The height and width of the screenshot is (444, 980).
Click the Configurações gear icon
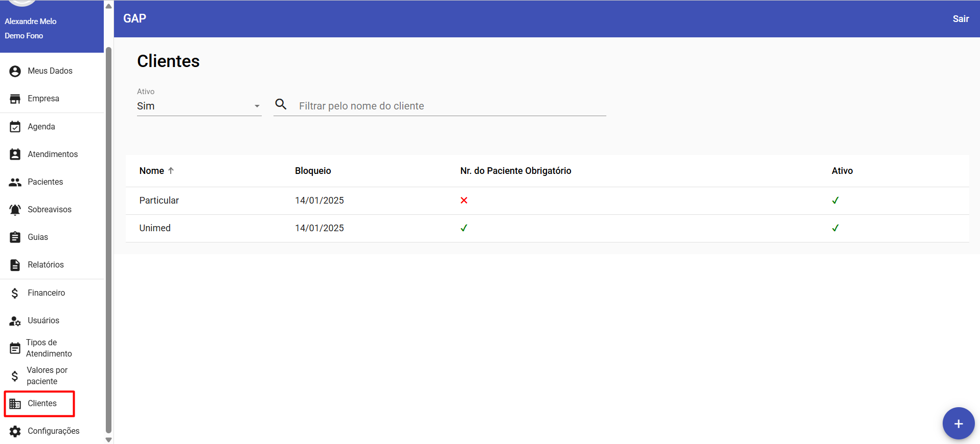[x=15, y=431]
